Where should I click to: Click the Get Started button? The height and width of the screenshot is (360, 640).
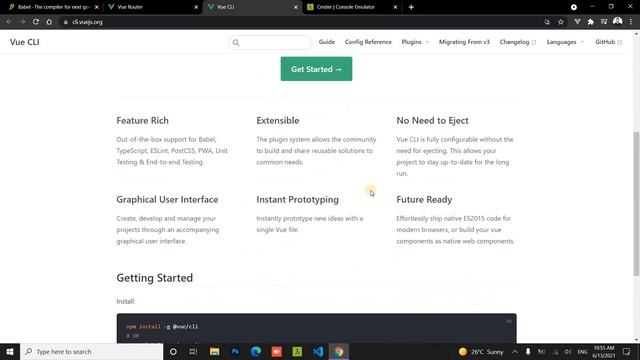click(316, 69)
